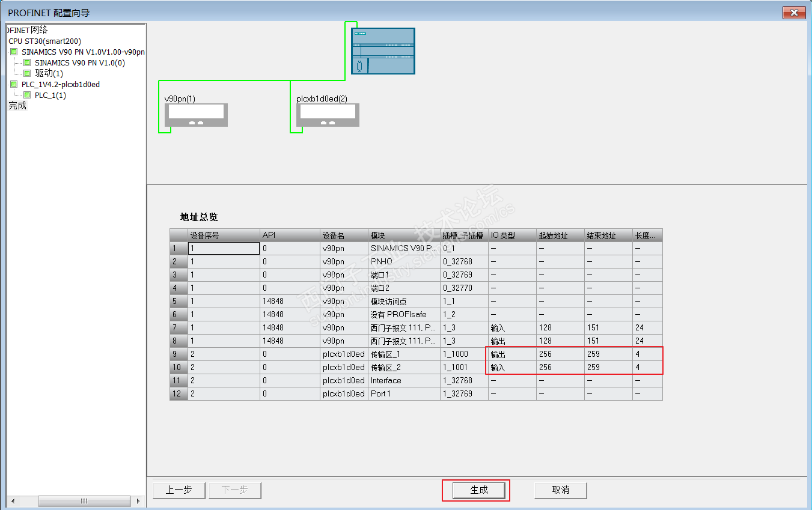Select the 端口2 module cell
Viewport: 812px width, 510px height.
coord(404,288)
